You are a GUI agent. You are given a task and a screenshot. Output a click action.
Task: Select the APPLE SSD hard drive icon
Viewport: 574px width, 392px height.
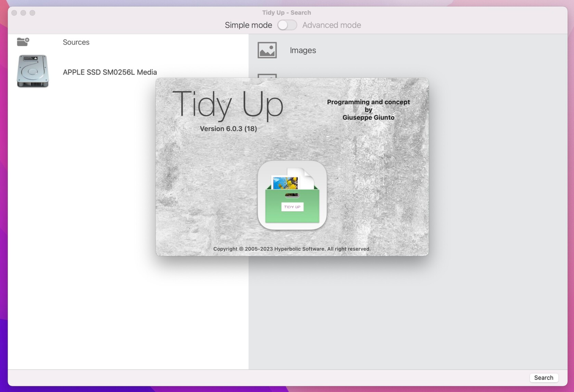pyautogui.click(x=33, y=71)
